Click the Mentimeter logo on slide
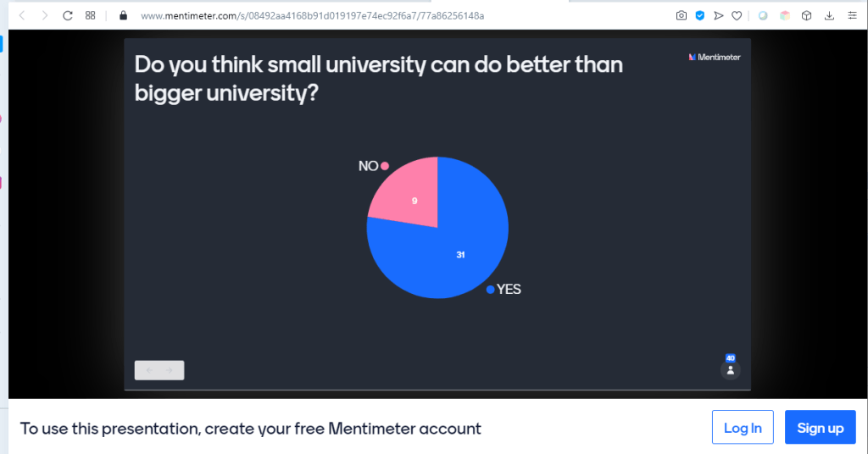The width and height of the screenshot is (868, 454). 715,58
